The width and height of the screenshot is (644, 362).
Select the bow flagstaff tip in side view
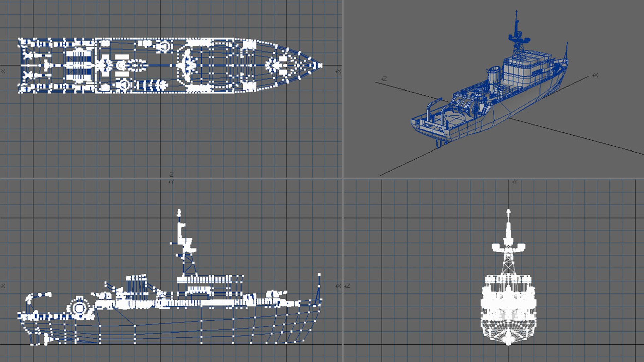[x=319, y=275]
